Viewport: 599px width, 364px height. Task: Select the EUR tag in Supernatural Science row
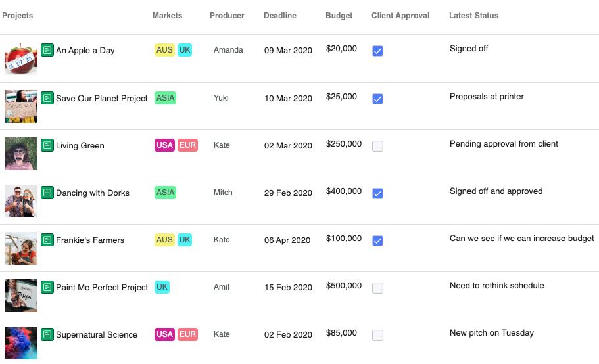click(x=187, y=334)
